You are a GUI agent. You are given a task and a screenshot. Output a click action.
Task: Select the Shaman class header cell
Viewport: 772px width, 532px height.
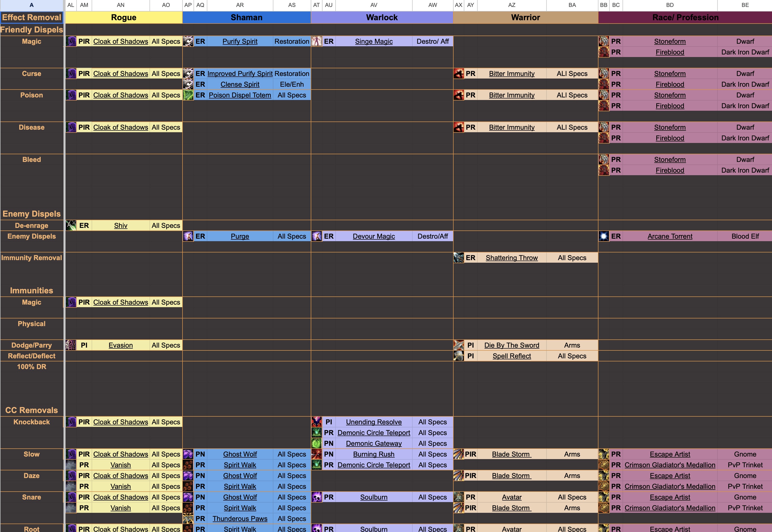246,17
